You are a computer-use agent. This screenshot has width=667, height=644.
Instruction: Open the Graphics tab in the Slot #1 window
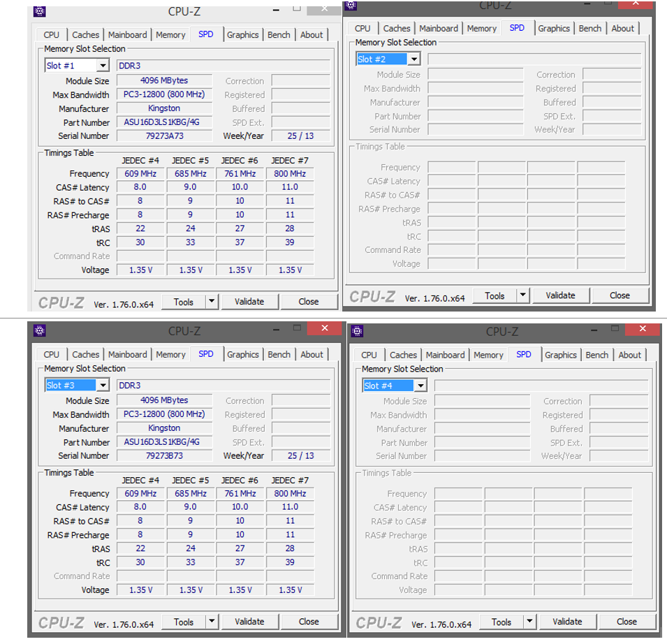[x=243, y=35]
